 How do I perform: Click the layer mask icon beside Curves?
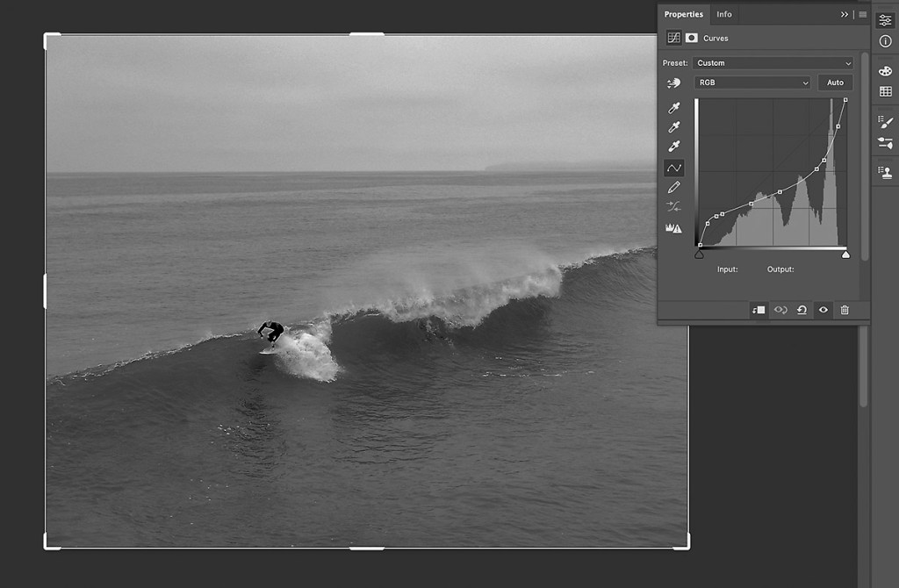(692, 38)
